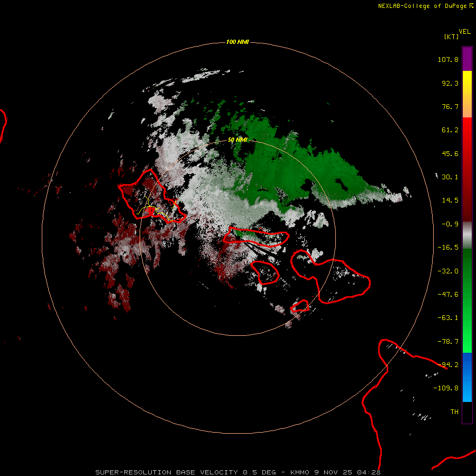Click the -94.2 legend value
Image resolution: width=476 pixels, height=476 pixels.
point(448,365)
